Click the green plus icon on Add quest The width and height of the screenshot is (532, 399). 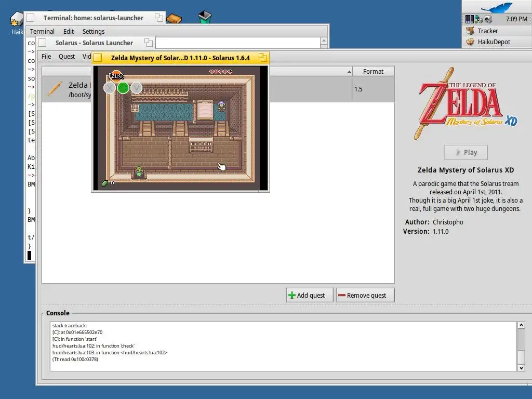coord(292,295)
